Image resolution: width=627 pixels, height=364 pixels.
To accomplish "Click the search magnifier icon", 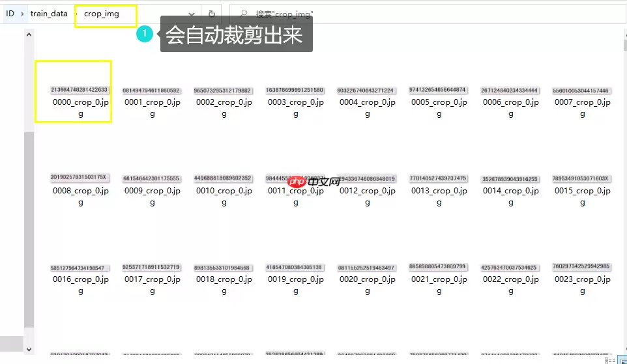I will tap(244, 14).
